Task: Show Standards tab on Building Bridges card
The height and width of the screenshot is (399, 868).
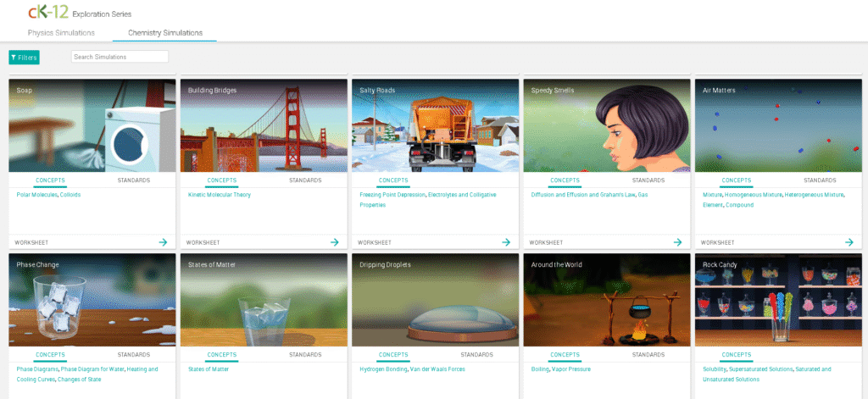Action: pos(305,180)
